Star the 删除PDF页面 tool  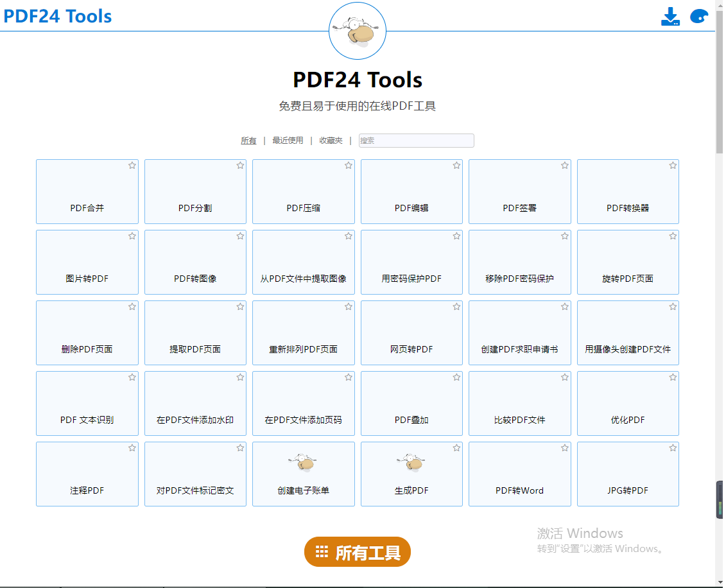point(132,306)
